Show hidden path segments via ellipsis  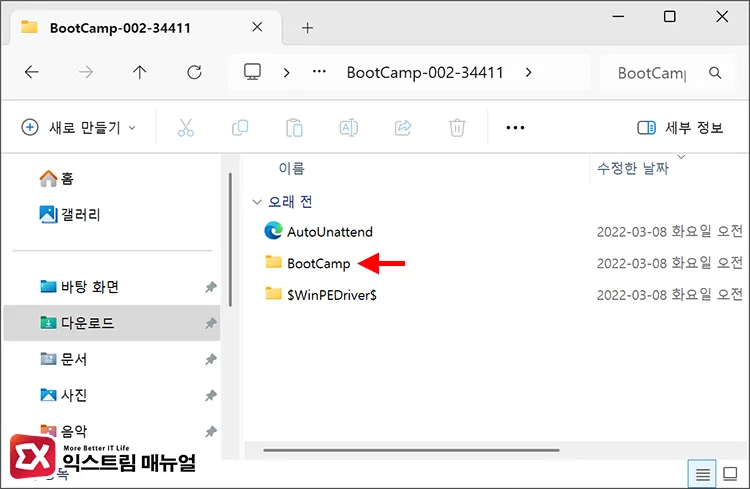click(319, 72)
